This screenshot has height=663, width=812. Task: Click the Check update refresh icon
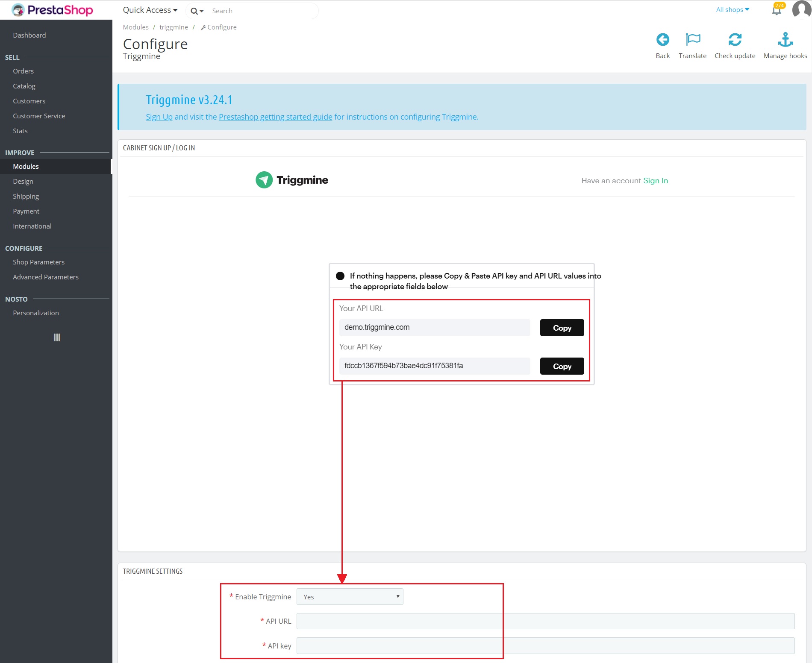[x=735, y=40]
